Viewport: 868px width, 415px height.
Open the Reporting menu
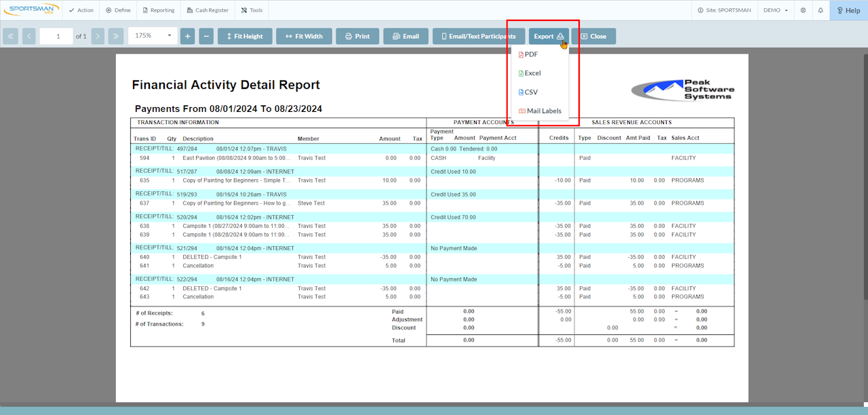(x=158, y=10)
